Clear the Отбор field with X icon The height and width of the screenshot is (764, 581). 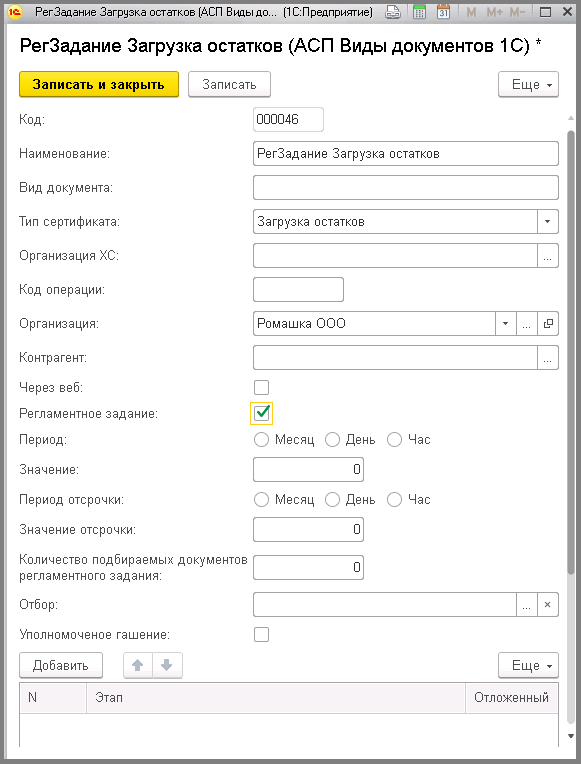pyautogui.click(x=548, y=605)
